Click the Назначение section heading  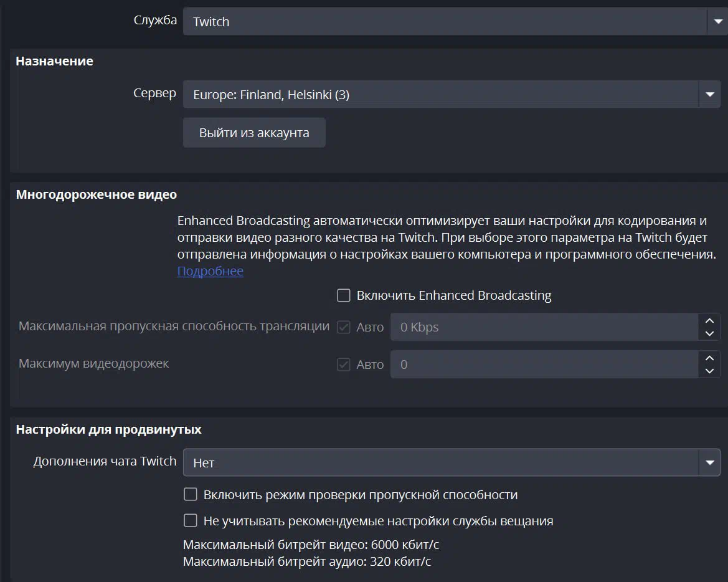coord(54,61)
